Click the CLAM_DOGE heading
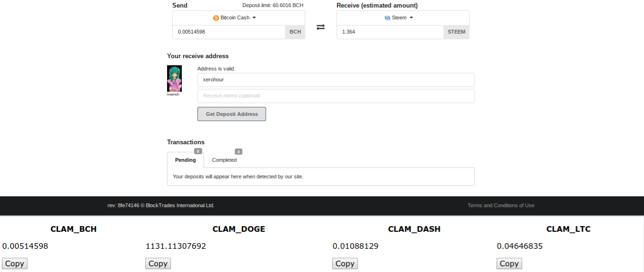 point(239,229)
